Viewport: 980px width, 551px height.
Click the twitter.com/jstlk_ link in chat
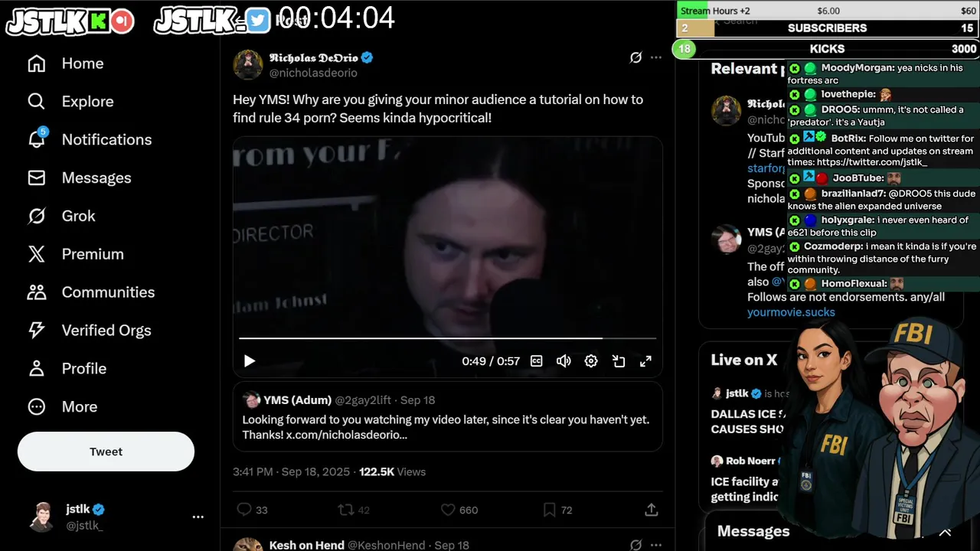click(872, 163)
